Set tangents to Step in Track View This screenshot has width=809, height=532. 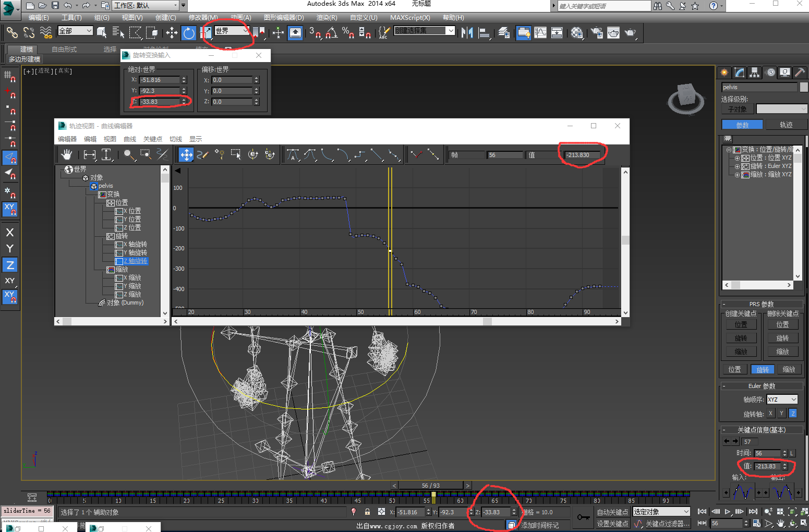click(x=360, y=154)
